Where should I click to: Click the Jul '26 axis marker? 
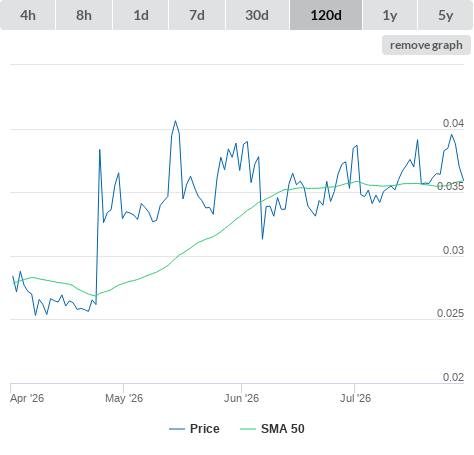pyautogui.click(x=355, y=398)
